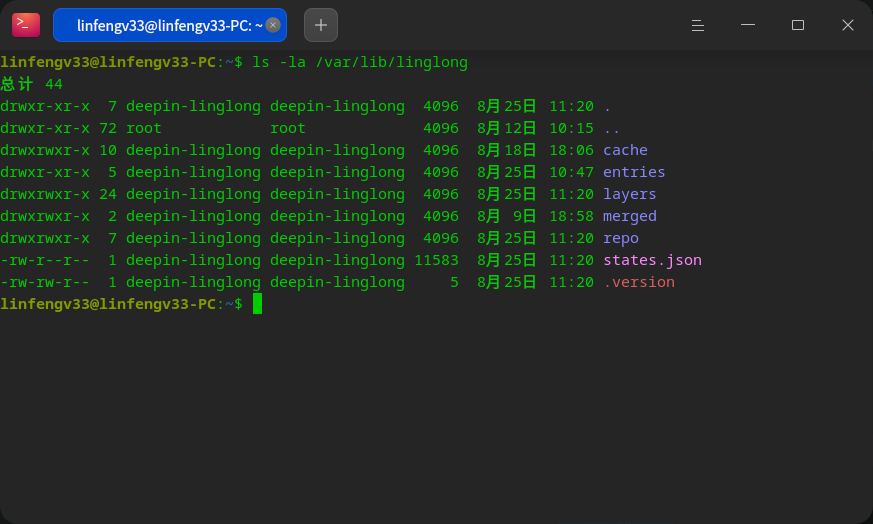873x524 pixels.
Task: Click the 'layers' directory name
Action: click(x=630, y=194)
